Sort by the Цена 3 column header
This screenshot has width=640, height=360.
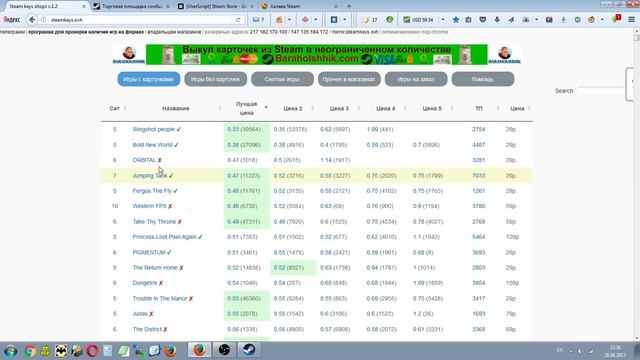click(339, 108)
